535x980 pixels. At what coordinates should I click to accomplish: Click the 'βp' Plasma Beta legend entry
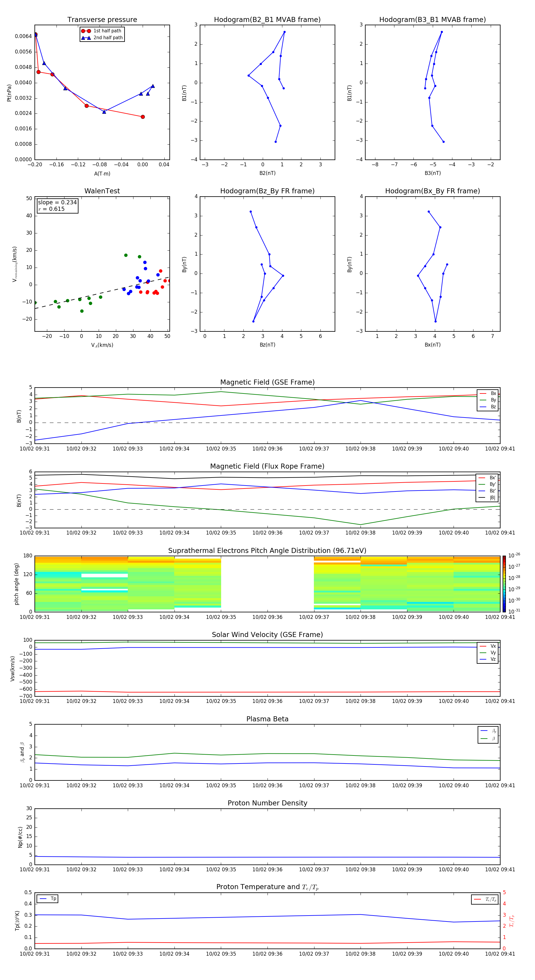tap(489, 731)
